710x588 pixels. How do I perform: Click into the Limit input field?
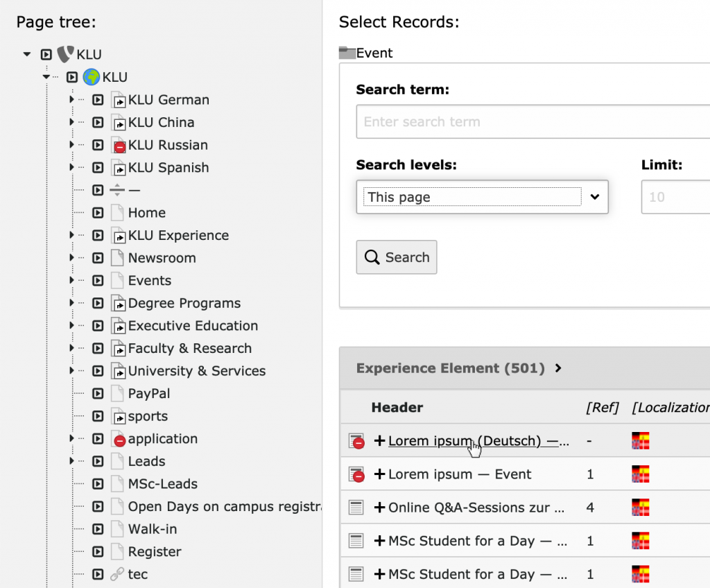(x=675, y=197)
